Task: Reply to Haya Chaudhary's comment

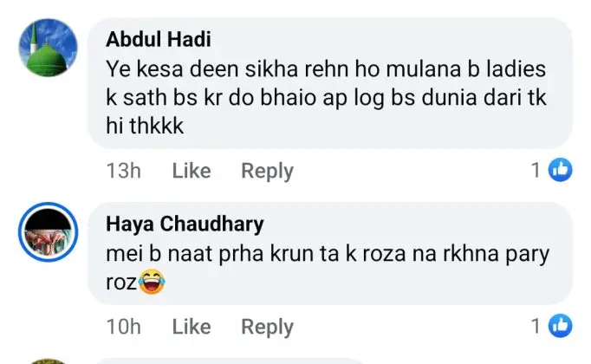Action: (x=267, y=327)
